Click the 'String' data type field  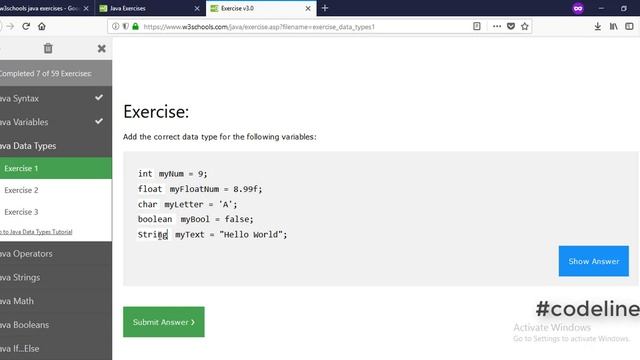(153, 235)
